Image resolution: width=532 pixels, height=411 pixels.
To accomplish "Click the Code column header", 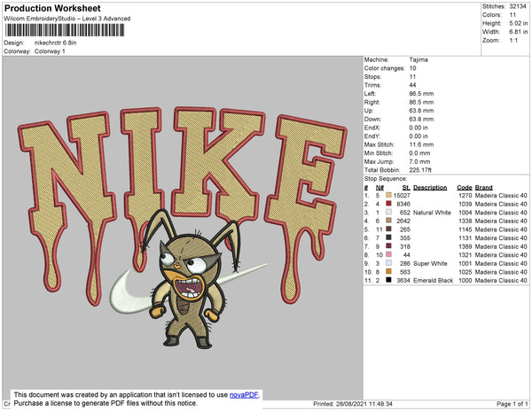I will (464, 188).
